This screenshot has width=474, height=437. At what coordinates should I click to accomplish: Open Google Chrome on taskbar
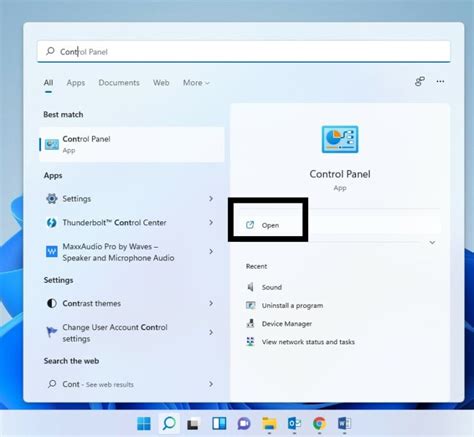(319, 424)
